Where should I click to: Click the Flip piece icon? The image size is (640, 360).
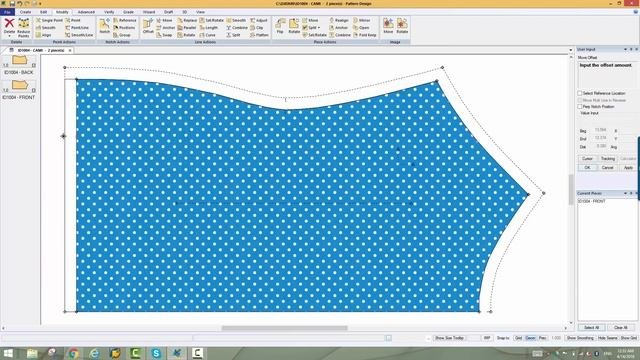pos(280,26)
